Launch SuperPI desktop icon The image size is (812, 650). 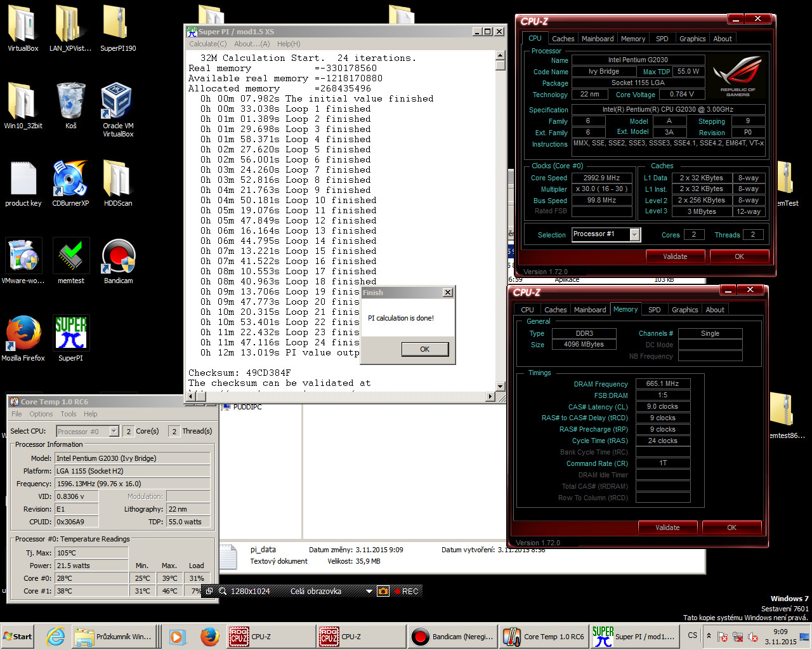(70, 338)
